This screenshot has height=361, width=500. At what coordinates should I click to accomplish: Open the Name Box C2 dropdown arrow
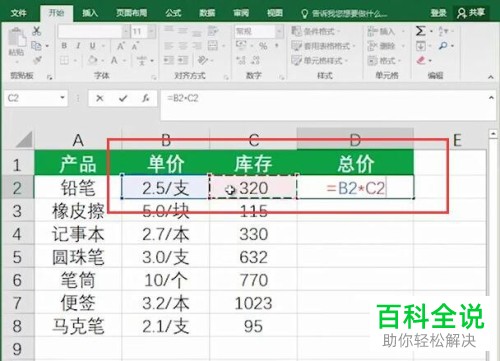(x=62, y=98)
